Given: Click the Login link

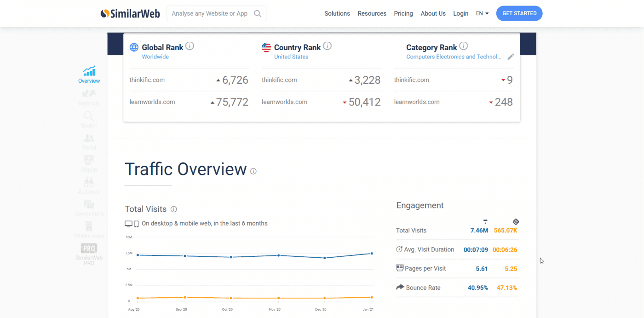Looking at the screenshot, I should [x=460, y=13].
